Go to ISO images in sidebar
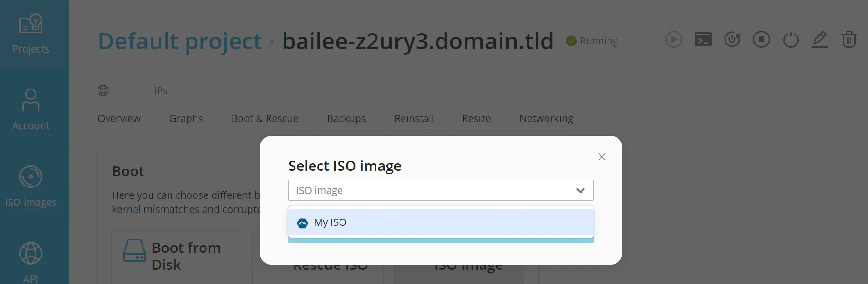This screenshot has width=868, height=284. coord(31,186)
